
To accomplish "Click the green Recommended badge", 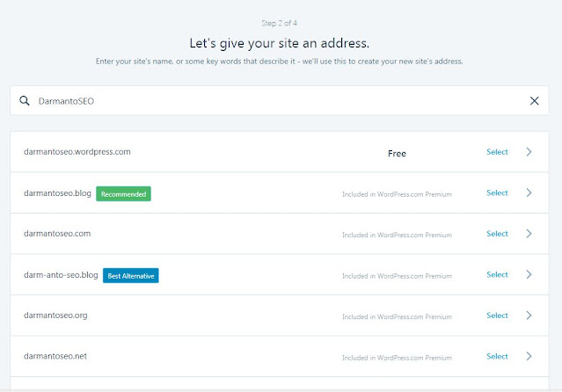I will (x=123, y=194).
